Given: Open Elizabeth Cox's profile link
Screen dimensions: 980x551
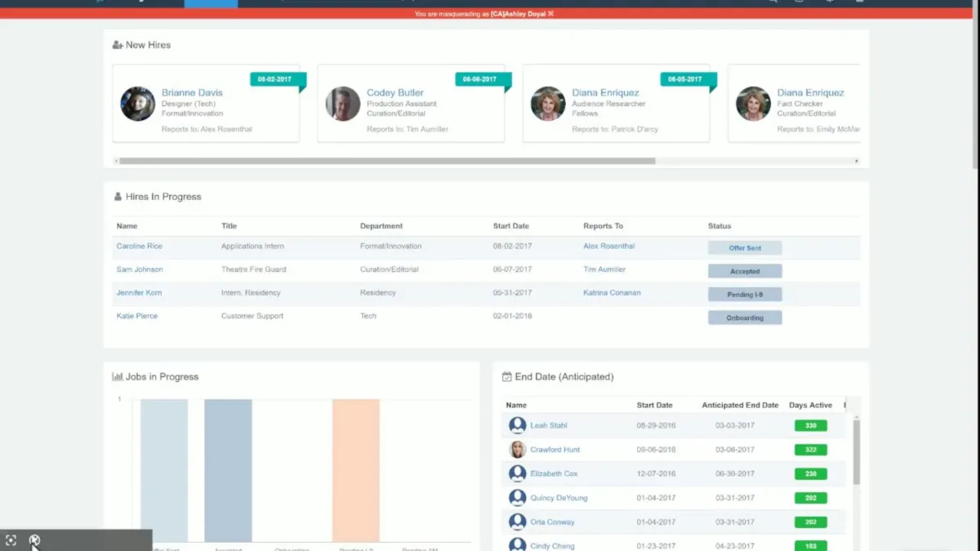Looking at the screenshot, I should [554, 473].
